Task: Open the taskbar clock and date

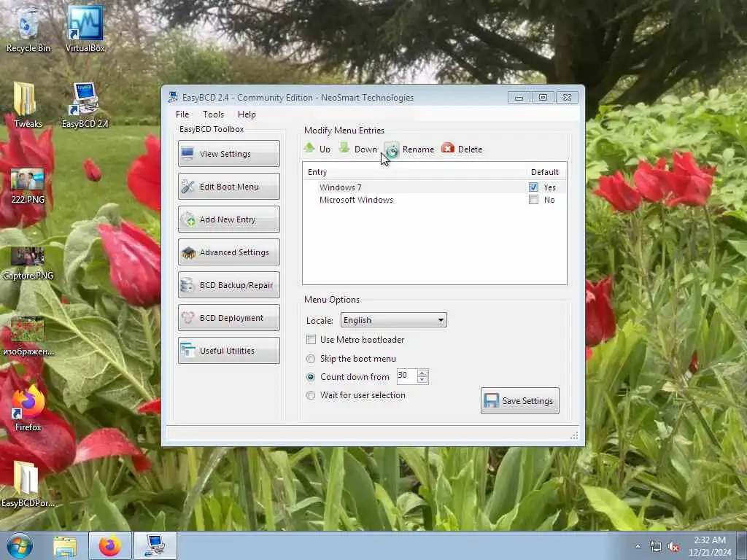Action: click(710, 546)
